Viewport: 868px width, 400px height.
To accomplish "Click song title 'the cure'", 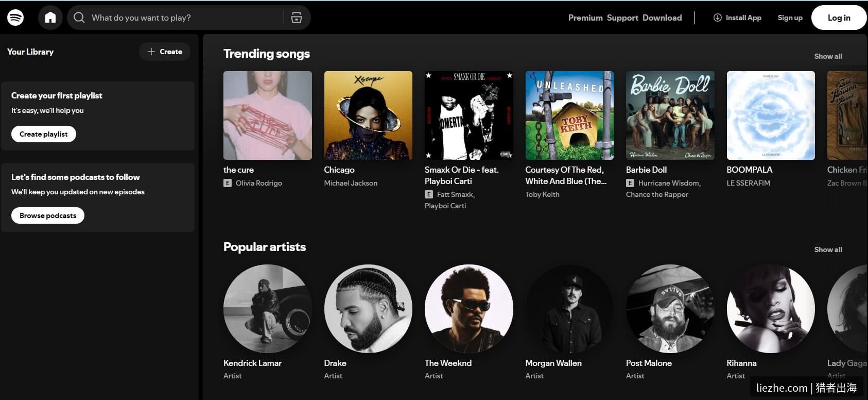I will coord(238,170).
